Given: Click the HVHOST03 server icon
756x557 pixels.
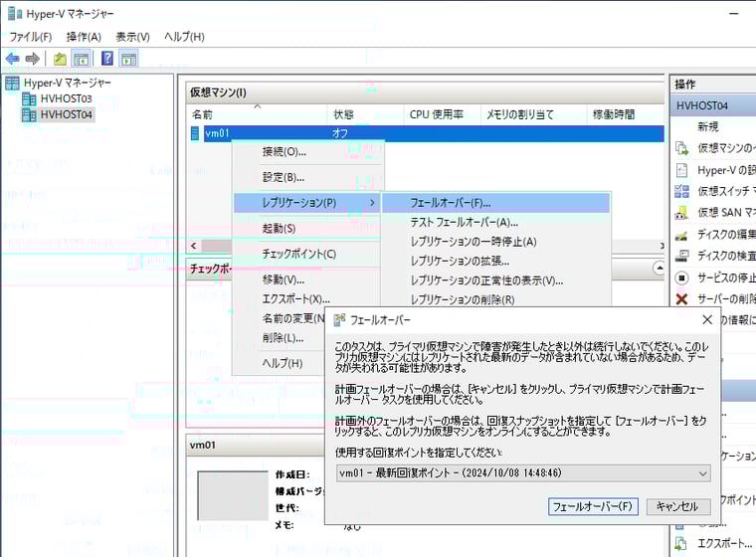Looking at the screenshot, I should click(29, 98).
